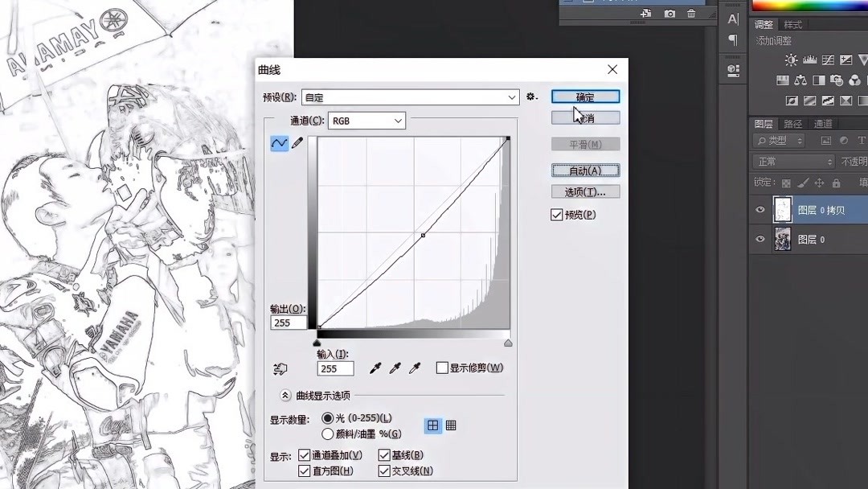Collapse the 曲线显示选项 section

click(x=285, y=395)
